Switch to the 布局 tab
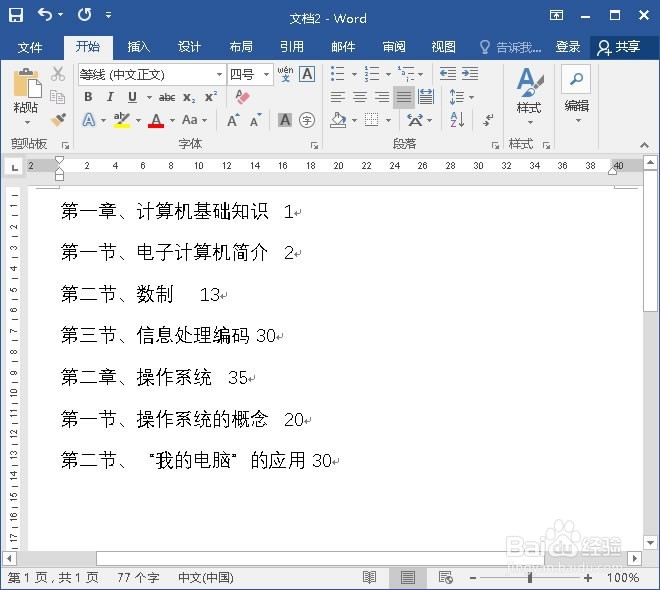 (x=241, y=47)
